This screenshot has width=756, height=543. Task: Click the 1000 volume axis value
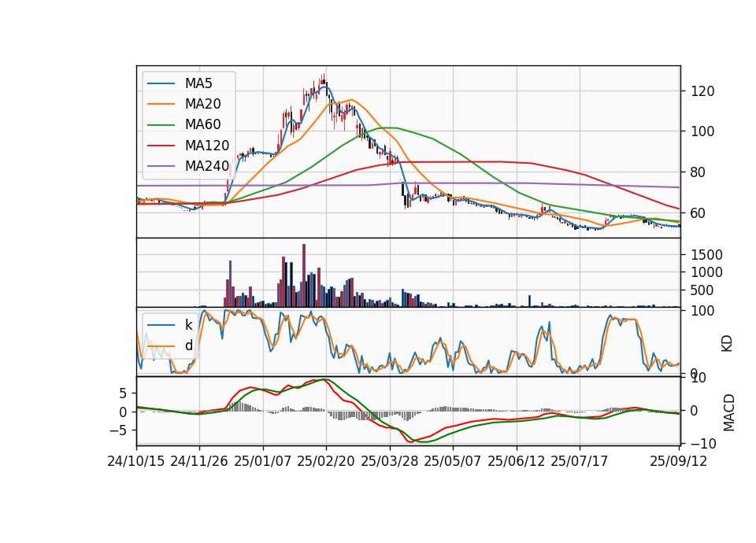(x=707, y=272)
